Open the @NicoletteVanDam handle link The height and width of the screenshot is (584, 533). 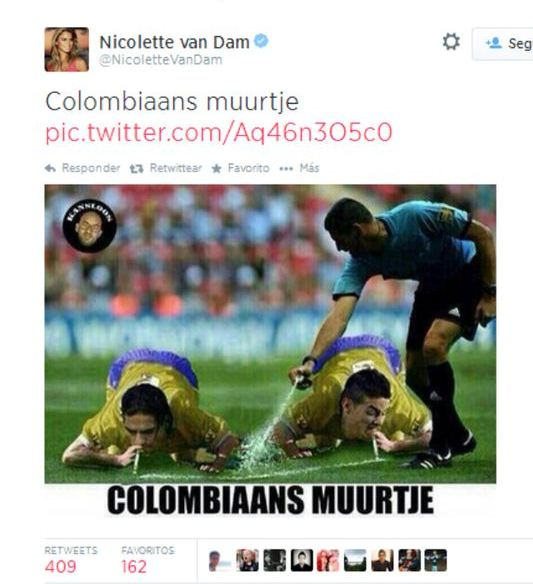tap(161, 60)
